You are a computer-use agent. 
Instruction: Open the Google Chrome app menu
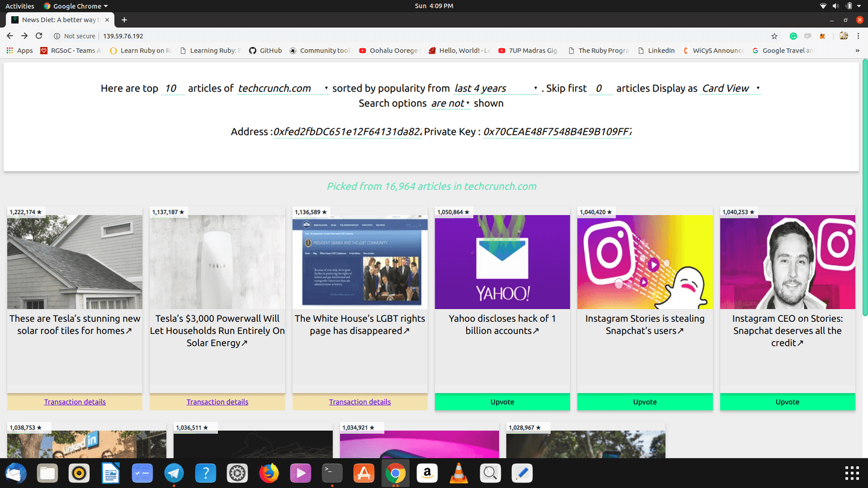pos(76,6)
